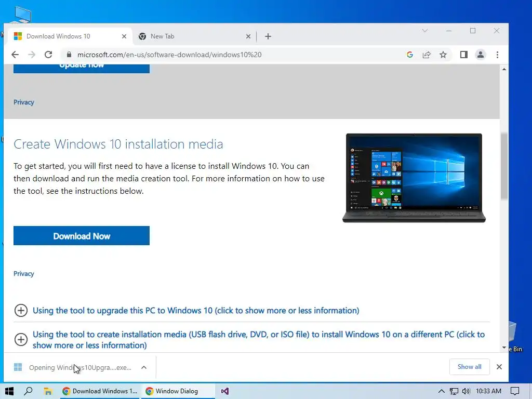Switch to Window Dialog taskbar button
Screen dimensions: 532x399
coord(178,391)
